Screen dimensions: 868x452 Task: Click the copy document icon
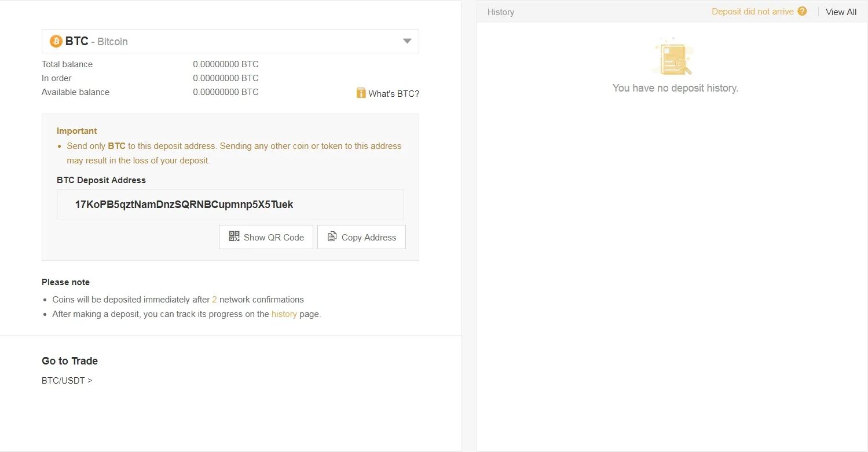click(332, 236)
